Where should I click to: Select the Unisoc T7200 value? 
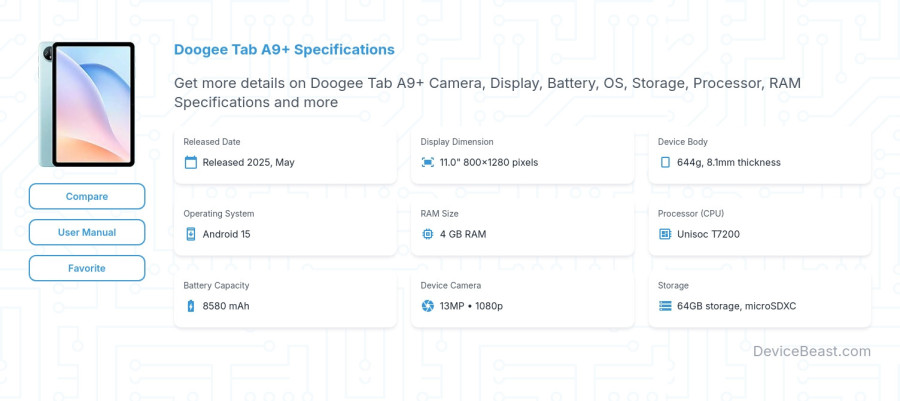708,234
